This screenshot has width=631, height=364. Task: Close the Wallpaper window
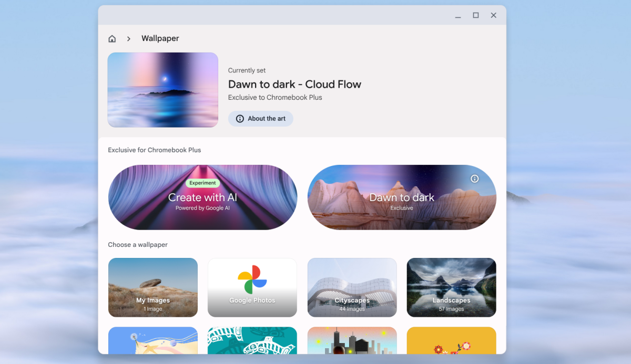click(494, 16)
